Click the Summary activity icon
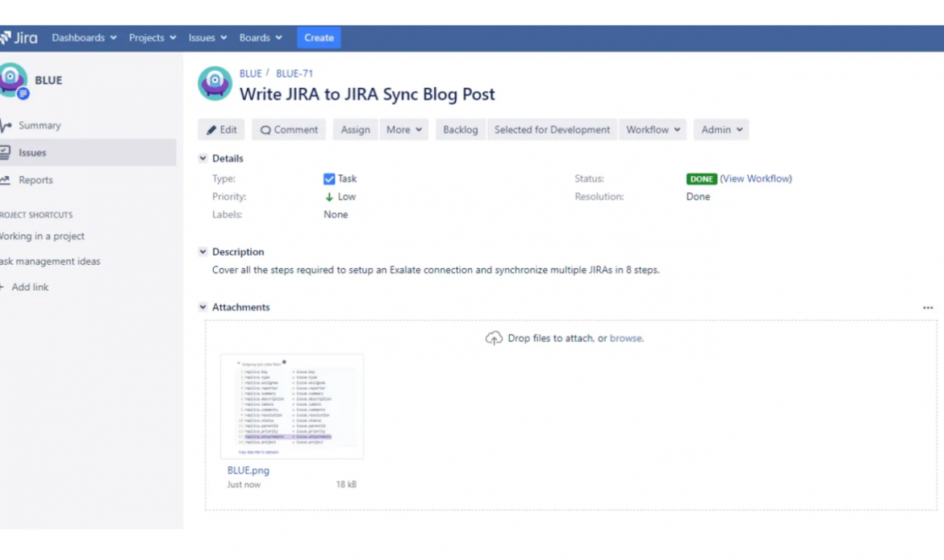 coord(6,125)
